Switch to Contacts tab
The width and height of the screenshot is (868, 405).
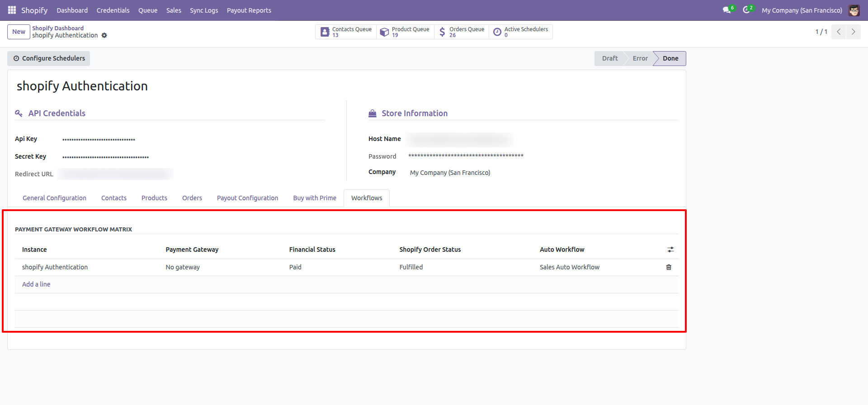pyautogui.click(x=114, y=198)
